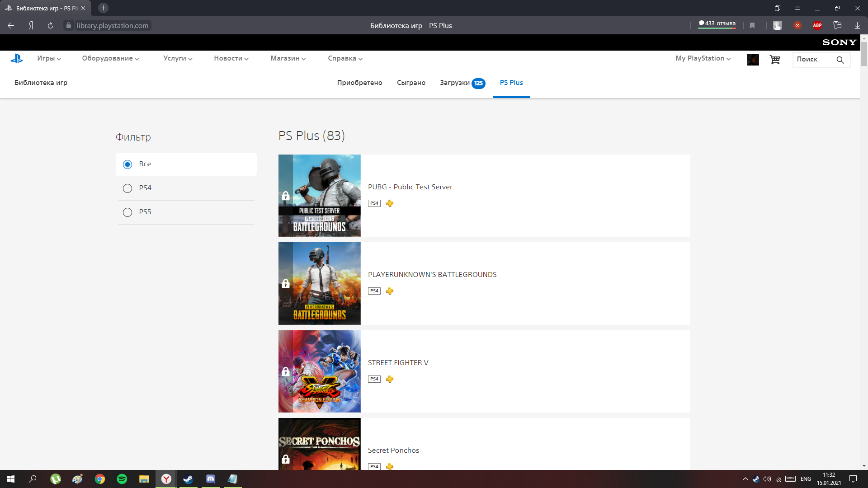868x488 pixels.
Task: Expand the Справка menu
Action: click(x=345, y=58)
